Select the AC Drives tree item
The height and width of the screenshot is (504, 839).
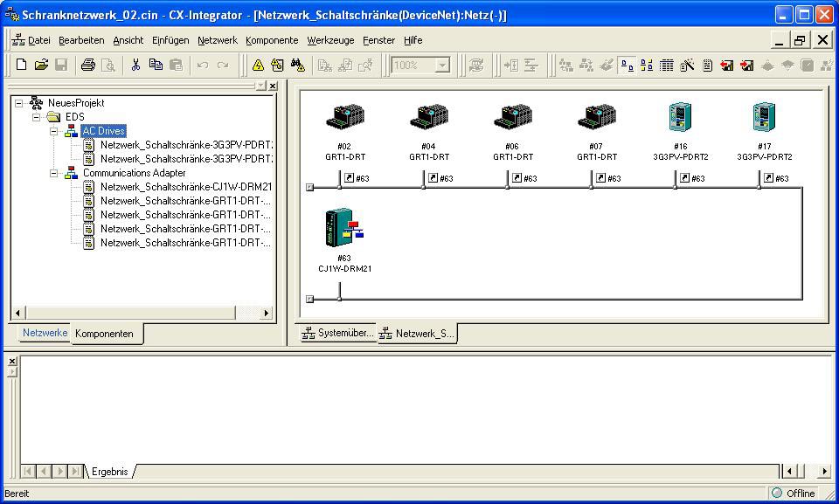click(x=103, y=130)
